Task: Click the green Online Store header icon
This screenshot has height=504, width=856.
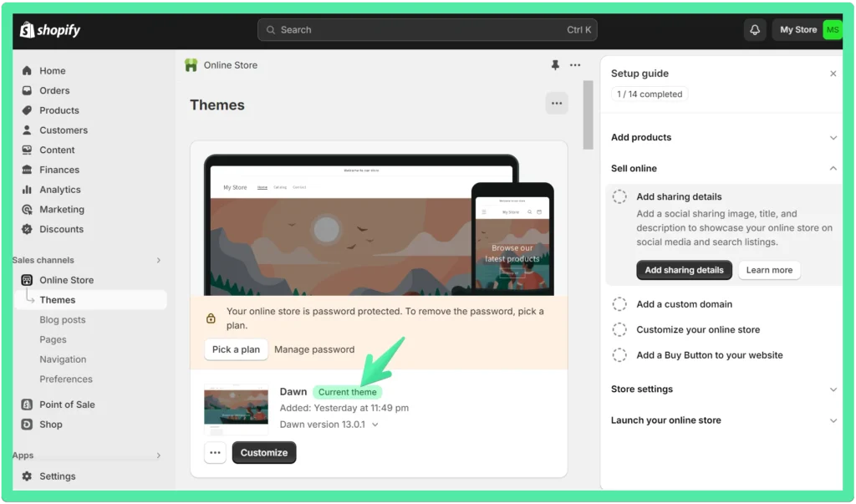Action: [191, 65]
